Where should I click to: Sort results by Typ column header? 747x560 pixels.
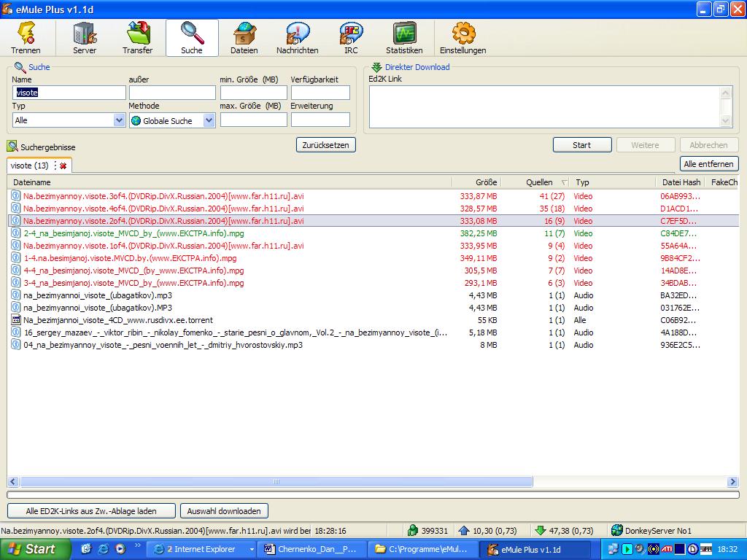(x=613, y=182)
